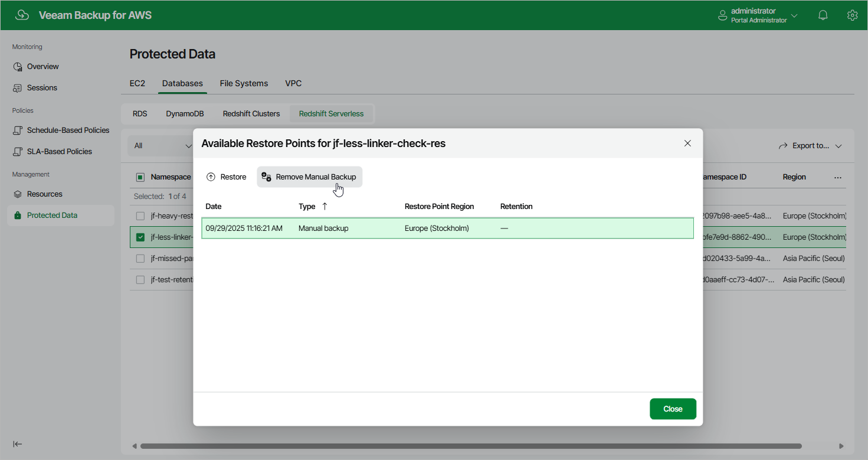Click Asia Pacific (Seoul) in jf-test-retent row
The image size is (868, 460).
pyautogui.click(x=814, y=280)
